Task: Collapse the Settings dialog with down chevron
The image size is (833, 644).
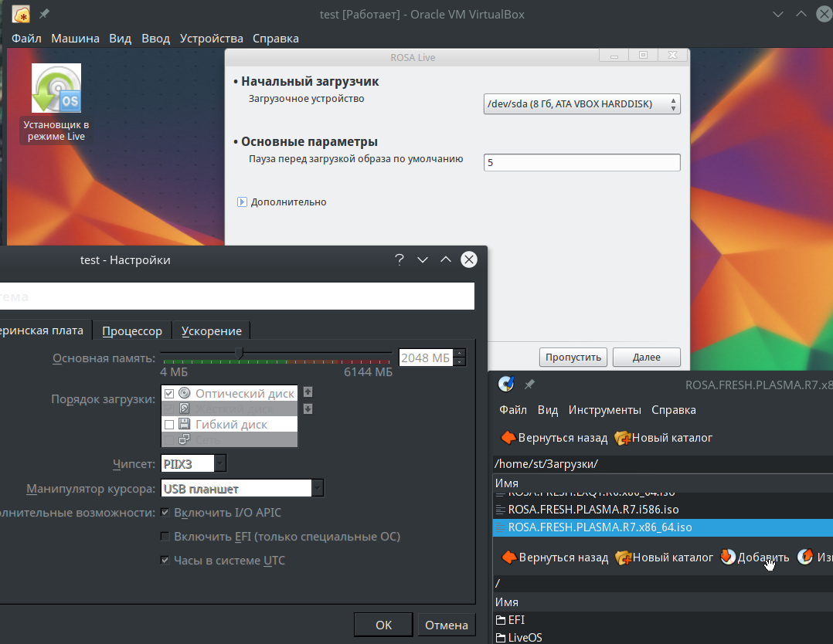Action: point(423,259)
